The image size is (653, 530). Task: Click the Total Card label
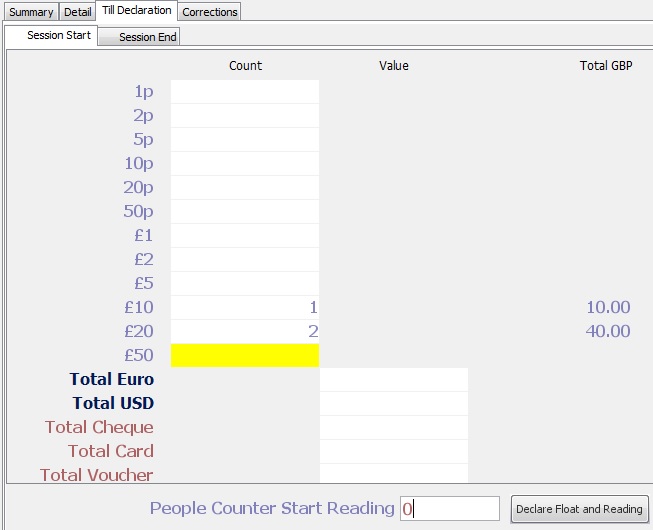click(111, 451)
